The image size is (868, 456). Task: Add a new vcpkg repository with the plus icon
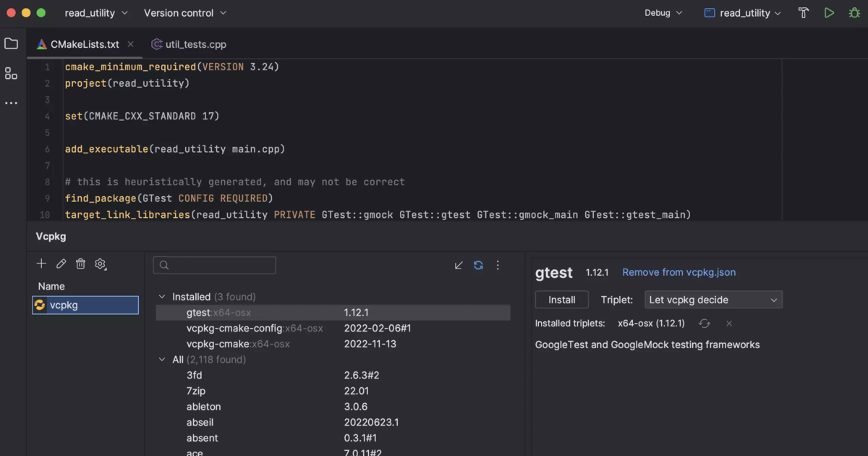coord(41,263)
